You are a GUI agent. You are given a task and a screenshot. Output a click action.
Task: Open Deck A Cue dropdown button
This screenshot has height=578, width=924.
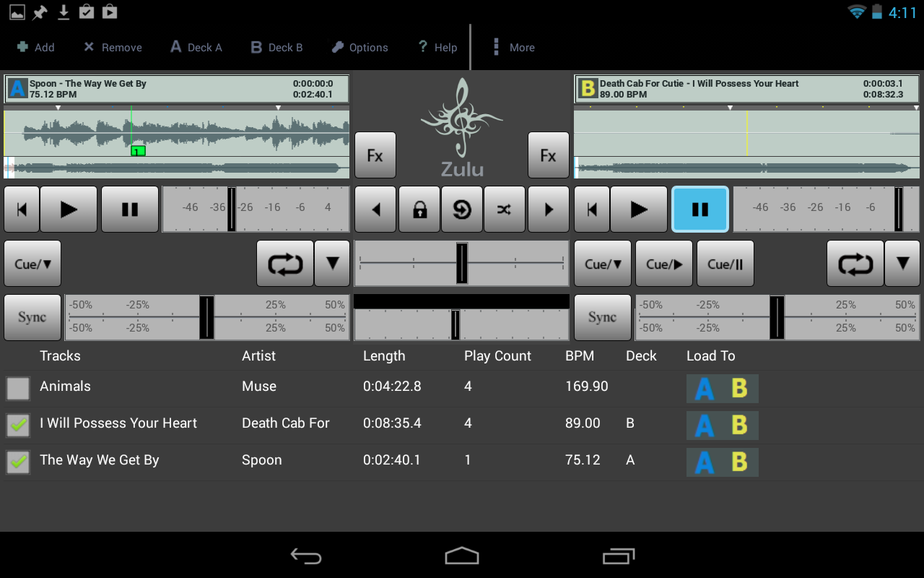[x=32, y=264]
